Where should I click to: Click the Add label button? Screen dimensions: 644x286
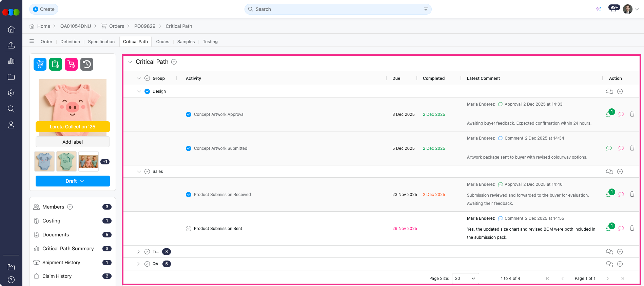click(73, 142)
